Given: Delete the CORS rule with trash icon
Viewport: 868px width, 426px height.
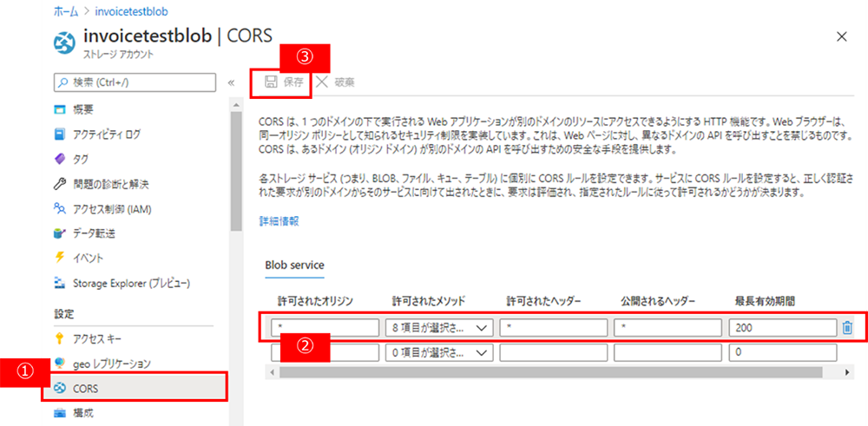Looking at the screenshot, I should coord(846,328).
